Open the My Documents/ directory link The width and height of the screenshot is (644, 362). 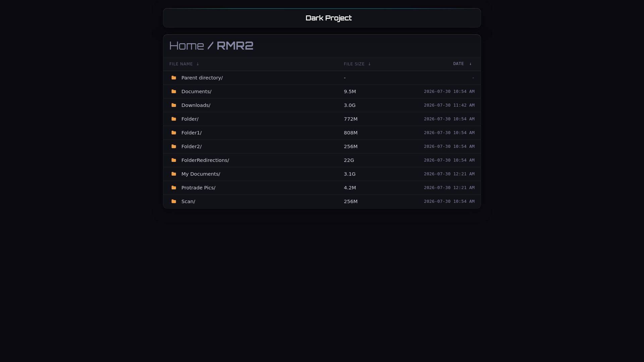pos(201,174)
